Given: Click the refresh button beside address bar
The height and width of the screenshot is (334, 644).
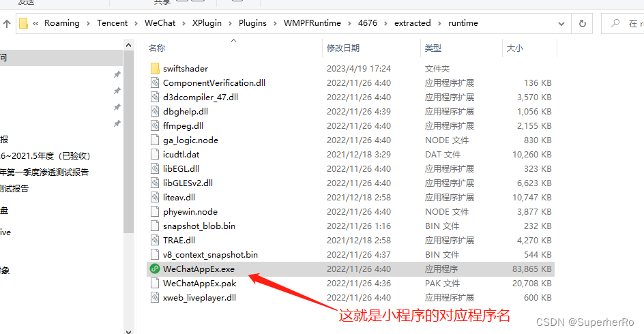Looking at the screenshot, I should pyautogui.click(x=583, y=23).
